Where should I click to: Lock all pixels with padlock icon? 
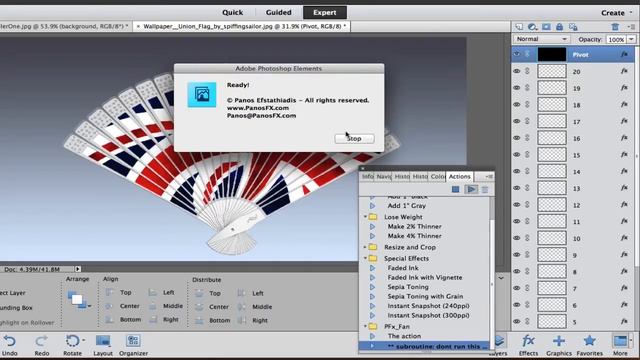click(560, 27)
